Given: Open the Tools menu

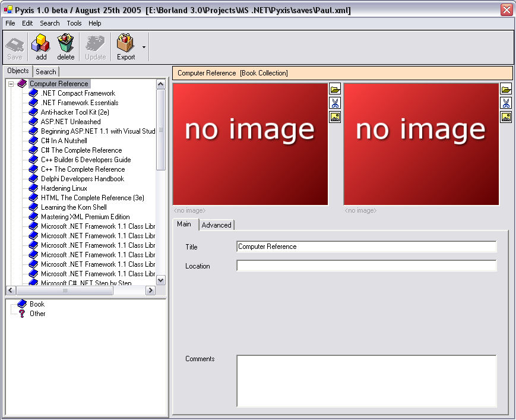Looking at the screenshot, I should (x=74, y=23).
